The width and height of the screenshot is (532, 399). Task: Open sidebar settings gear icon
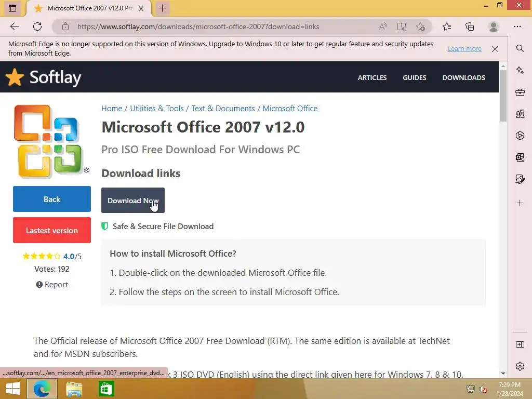pos(520,366)
